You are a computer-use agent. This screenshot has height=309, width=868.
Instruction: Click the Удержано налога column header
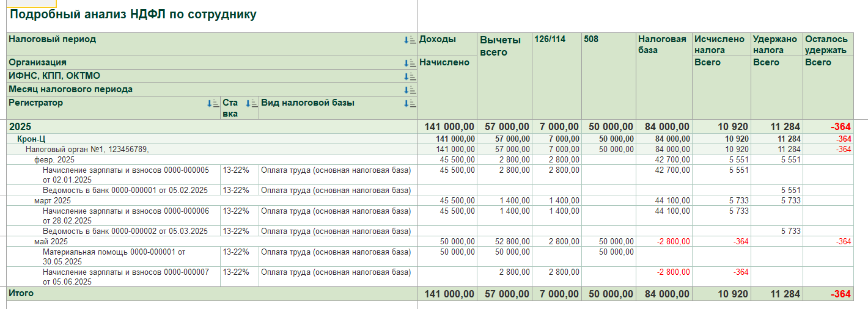pyautogui.click(x=776, y=45)
